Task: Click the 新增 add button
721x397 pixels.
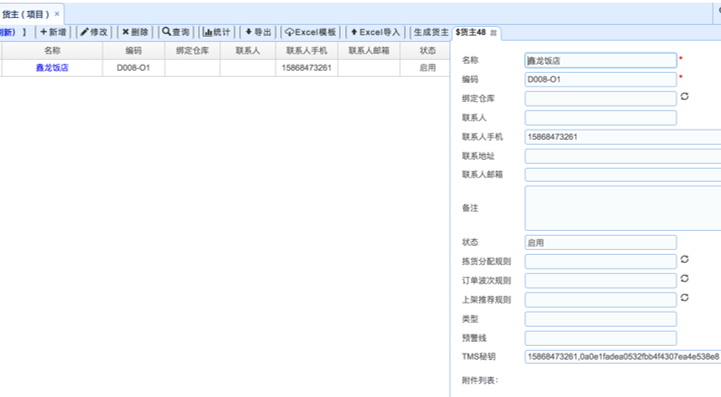Action: click(x=53, y=32)
